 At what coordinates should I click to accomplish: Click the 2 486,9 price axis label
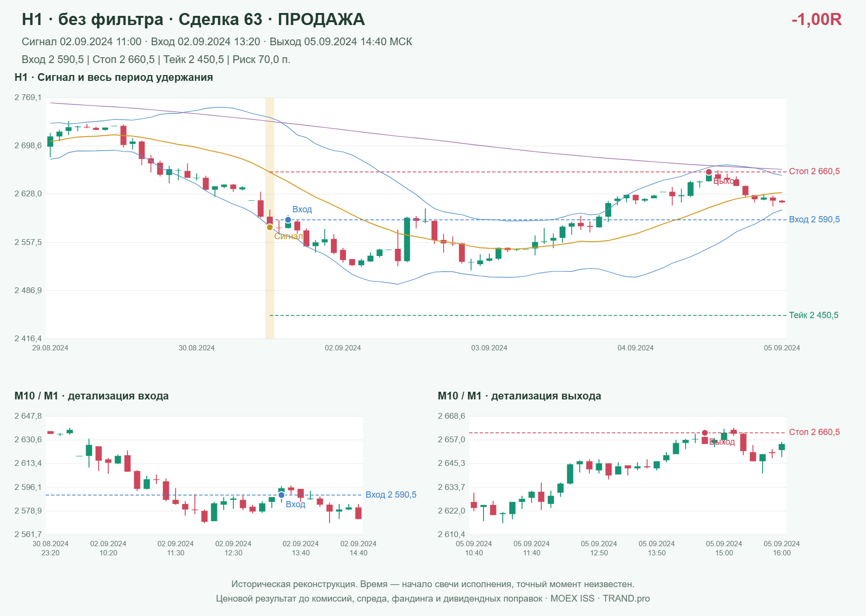tap(28, 290)
